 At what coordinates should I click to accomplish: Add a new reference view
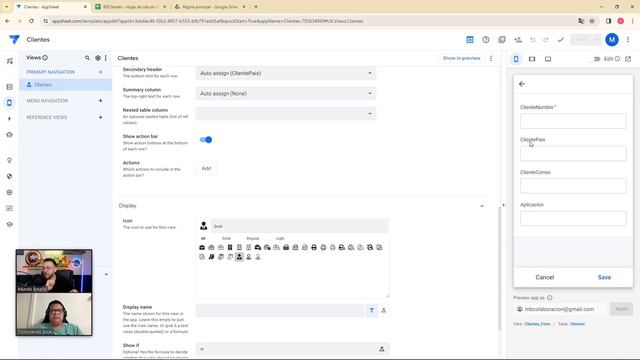(x=100, y=118)
